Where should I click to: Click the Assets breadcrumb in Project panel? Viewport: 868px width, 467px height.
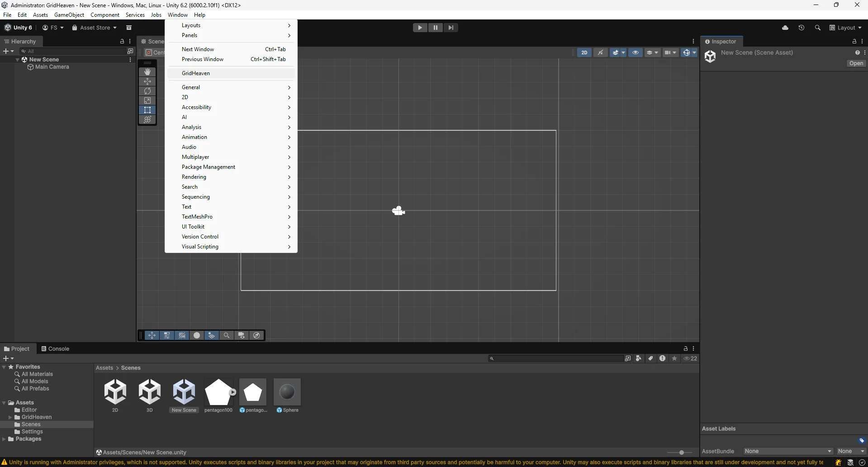click(x=104, y=368)
